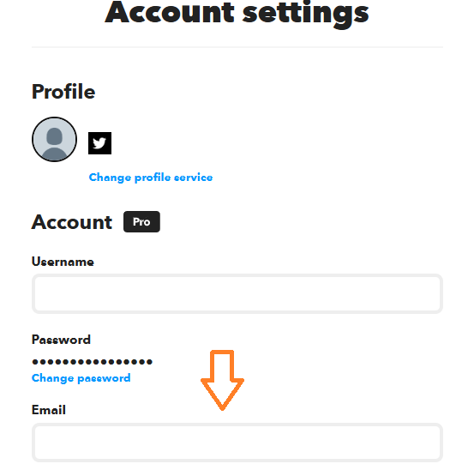Click the round profile avatar picture
Viewport: 474px width, 476px height.
[x=54, y=139]
